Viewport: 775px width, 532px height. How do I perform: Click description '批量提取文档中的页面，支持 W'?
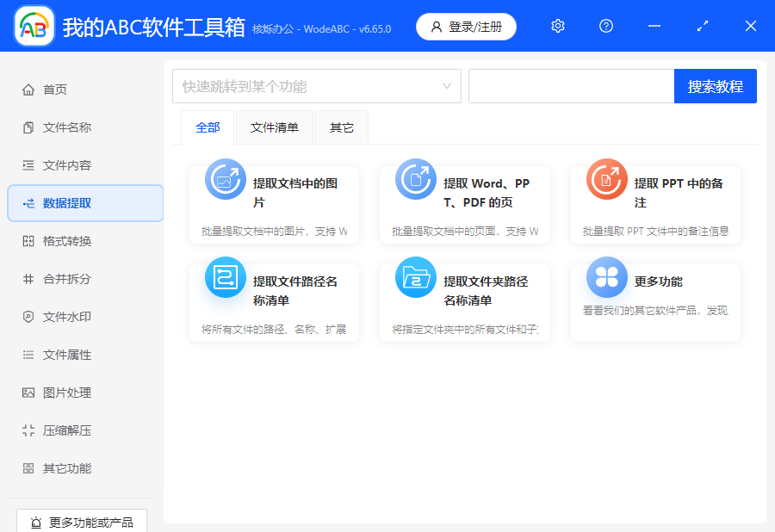(465, 232)
